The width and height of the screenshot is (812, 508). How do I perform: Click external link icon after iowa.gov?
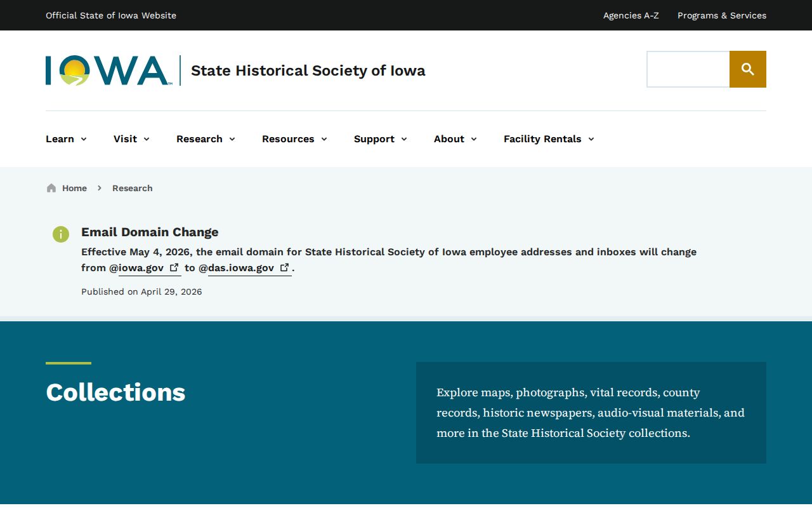click(174, 267)
